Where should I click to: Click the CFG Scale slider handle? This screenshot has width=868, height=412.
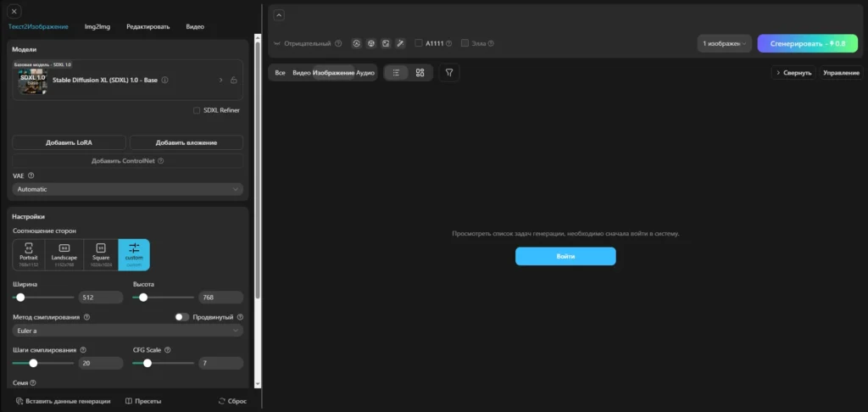[x=147, y=364]
